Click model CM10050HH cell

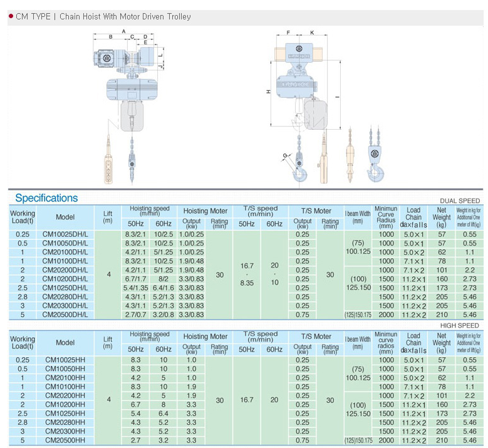click(x=65, y=369)
